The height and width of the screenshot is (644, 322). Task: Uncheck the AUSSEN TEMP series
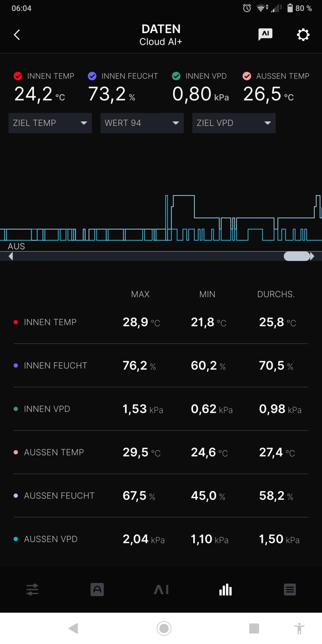pyautogui.click(x=247, y=76)
